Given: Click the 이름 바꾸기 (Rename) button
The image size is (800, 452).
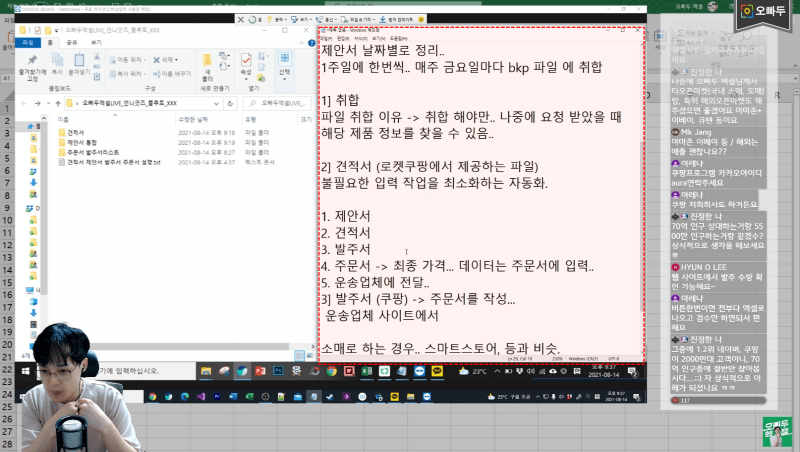Looking at the screenshot, I should click(x=172, y=74).
